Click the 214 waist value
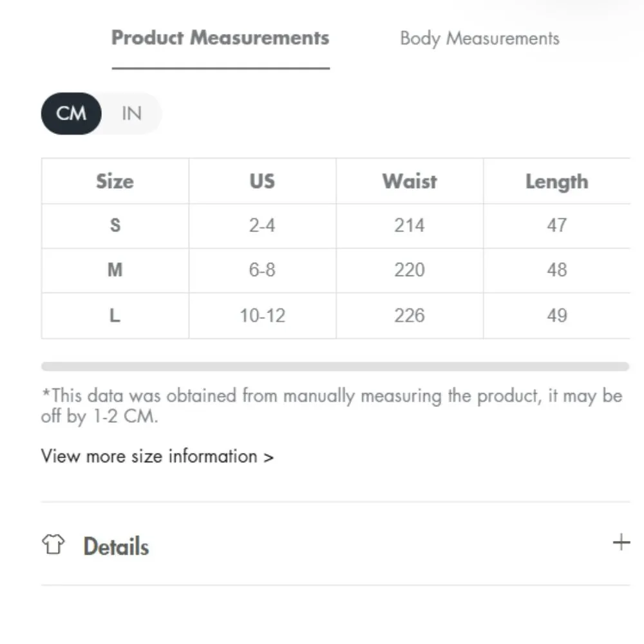The image size is (644, 644). point(410,225)
